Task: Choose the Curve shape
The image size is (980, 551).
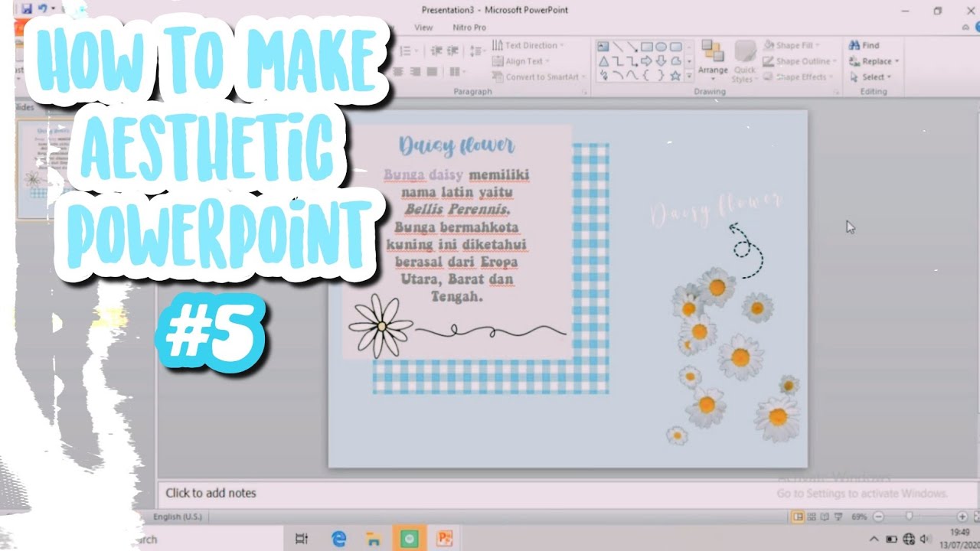Action: click(632, 75)
